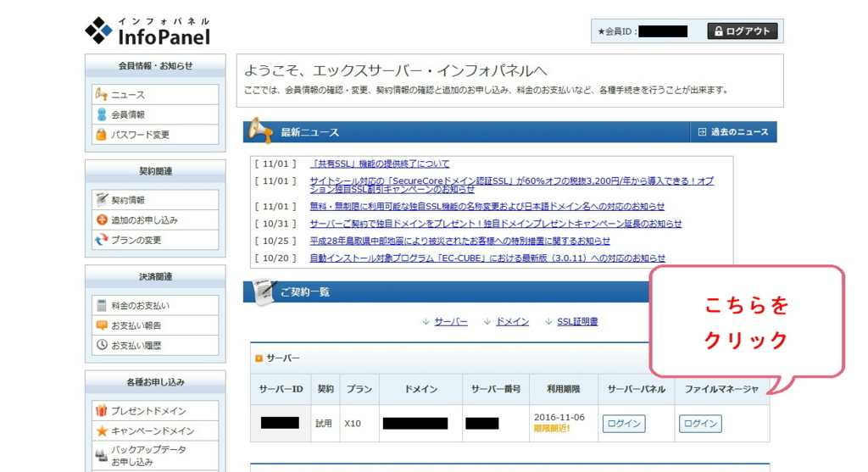Click the large megaphone icon in 最新ニュース header
Image resolution: width=868 pixels, height=472 pixels.
click(x=259, y=130)
